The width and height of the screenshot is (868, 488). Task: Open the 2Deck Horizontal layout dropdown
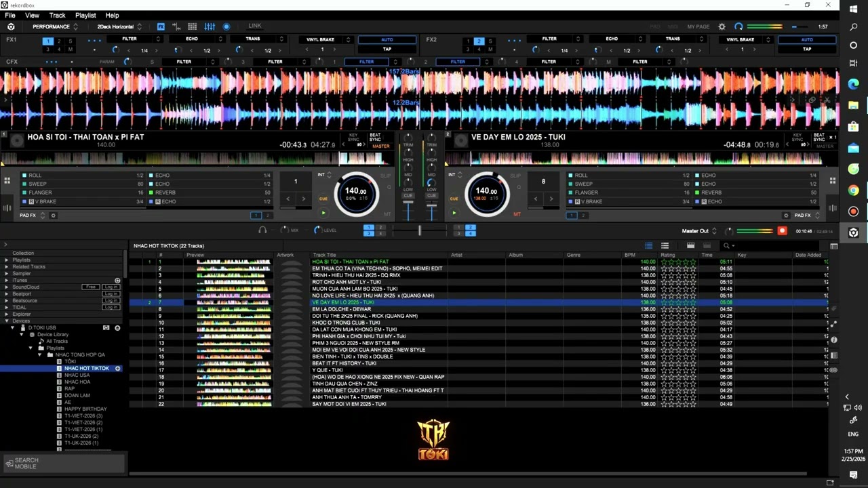coord(119,26)
